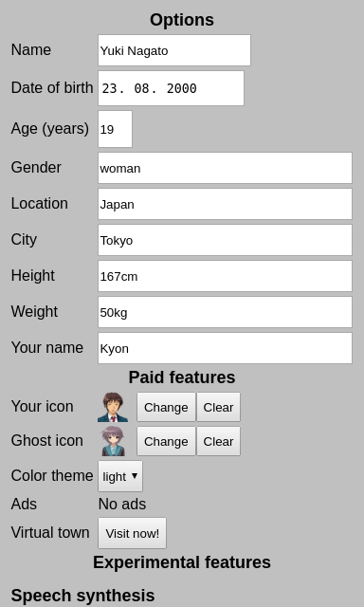Focus the Age years field
This screenshot has height=607, width=364.
point(115,129)
